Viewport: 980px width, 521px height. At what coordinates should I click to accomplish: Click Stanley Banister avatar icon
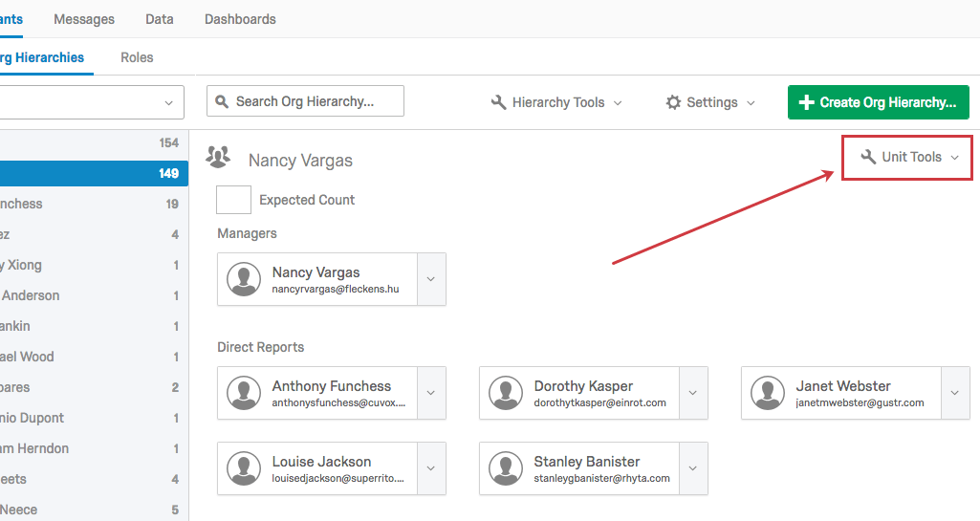tap(506, 468)
